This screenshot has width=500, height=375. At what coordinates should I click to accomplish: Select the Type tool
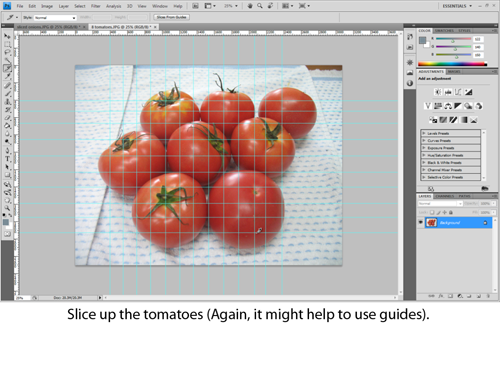(x=7, y=159)
